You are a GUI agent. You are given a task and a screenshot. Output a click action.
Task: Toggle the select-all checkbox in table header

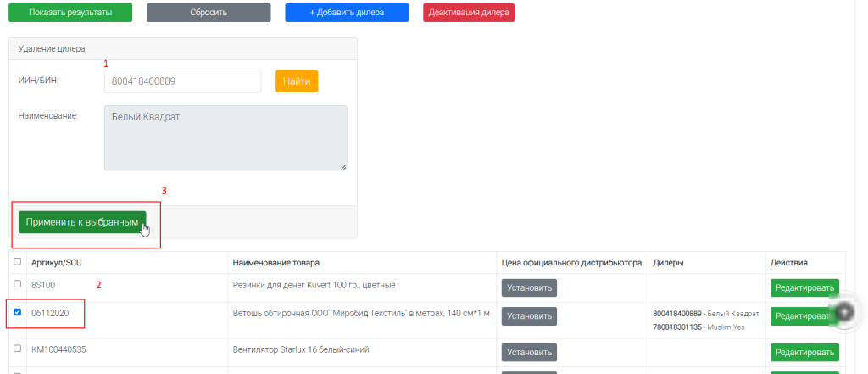click(x=18, y=262)
